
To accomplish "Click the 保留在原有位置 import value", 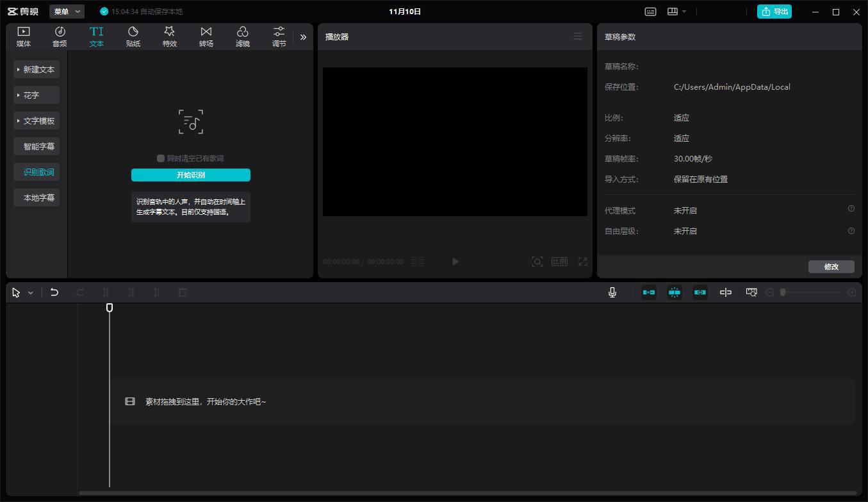I will click(x=701, y=180).
